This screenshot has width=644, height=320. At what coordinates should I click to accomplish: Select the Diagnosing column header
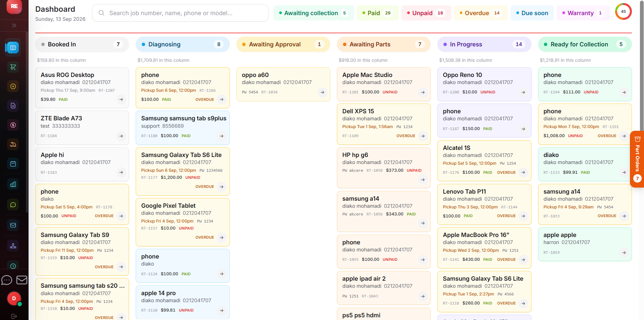tap(182, 44)
